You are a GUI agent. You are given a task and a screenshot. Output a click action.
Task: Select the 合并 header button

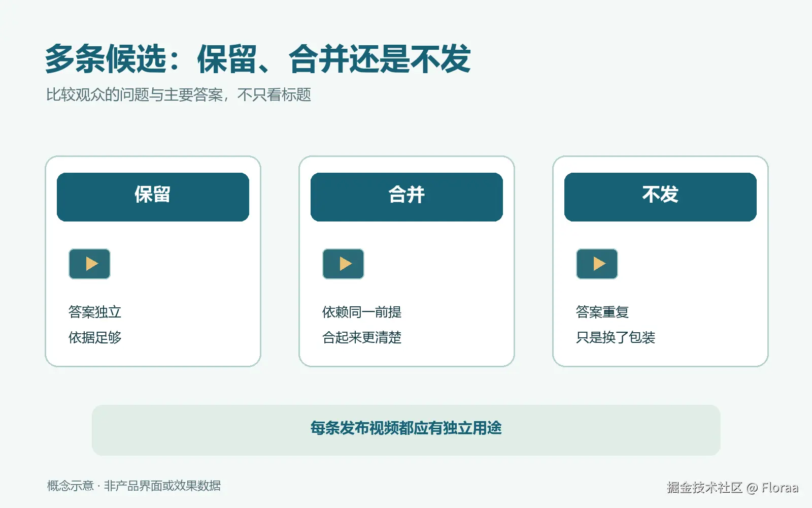pyautogui.click(x=407, y=197)
